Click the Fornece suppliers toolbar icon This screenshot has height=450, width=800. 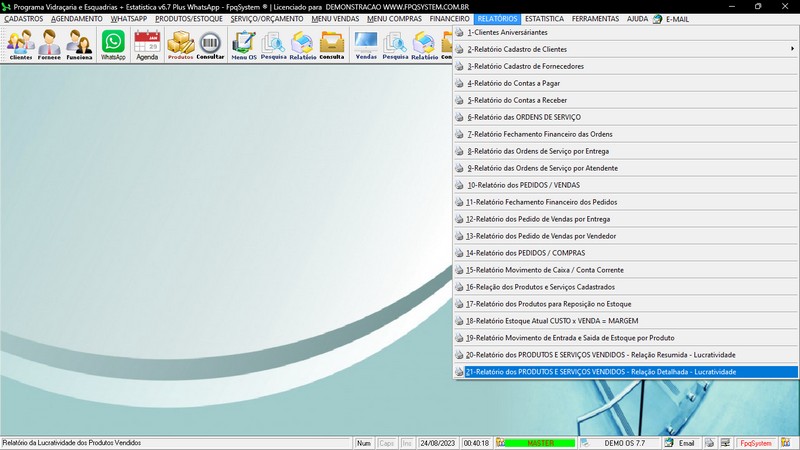point(51,45)
